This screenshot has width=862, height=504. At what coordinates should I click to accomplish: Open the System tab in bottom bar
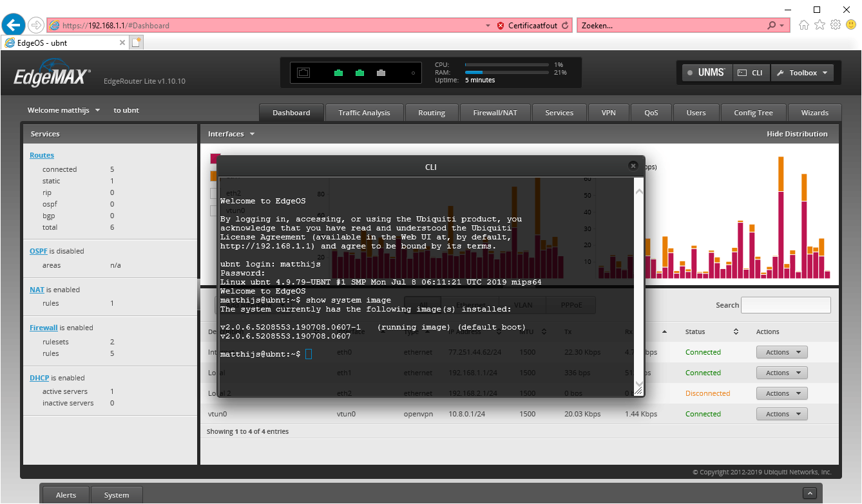117,495
